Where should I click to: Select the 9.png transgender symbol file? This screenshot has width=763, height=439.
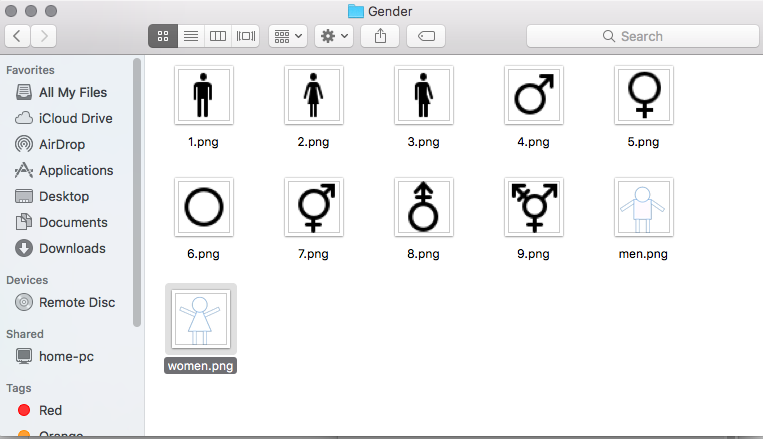tap(534, 209)
